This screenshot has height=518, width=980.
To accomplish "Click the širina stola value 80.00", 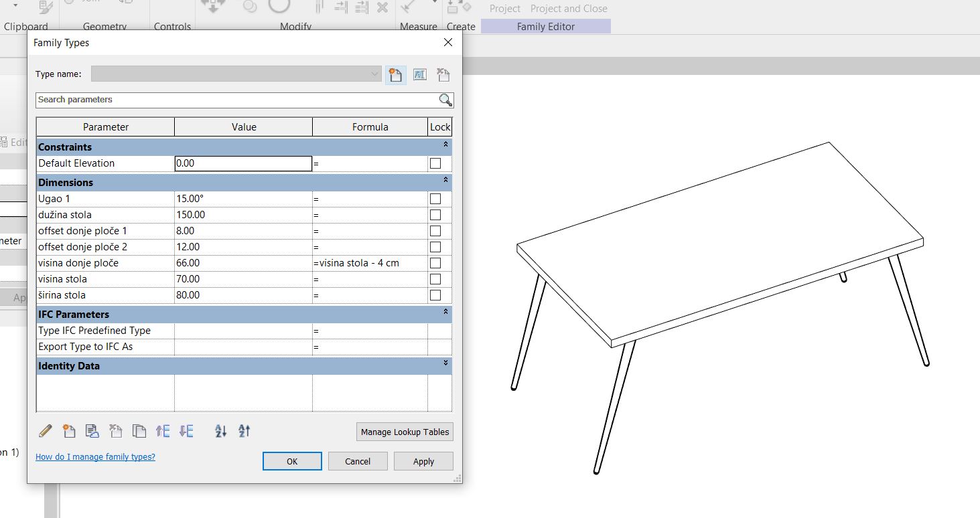I will tap(243, 295).
